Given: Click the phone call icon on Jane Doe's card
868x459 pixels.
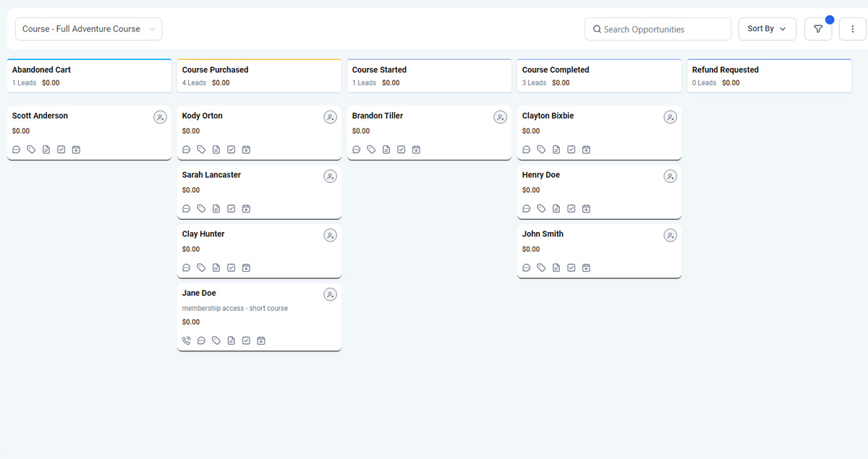Looking at the screenshot, I should 187,340.
